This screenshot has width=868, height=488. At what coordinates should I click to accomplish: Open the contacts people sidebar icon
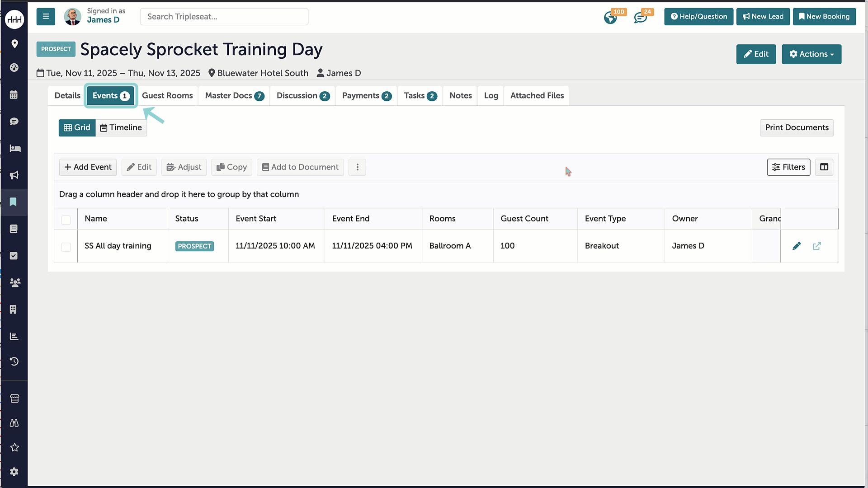point(15,282)
